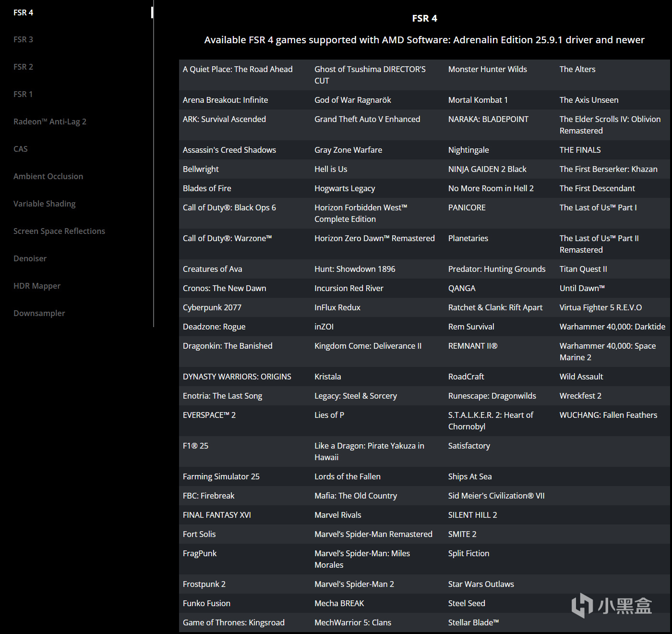Open the FSR 2 tab
The image size is (672, 634).
point(24,67)
